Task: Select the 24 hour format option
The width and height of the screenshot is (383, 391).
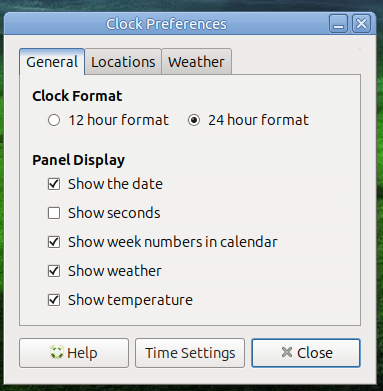Action: [x=194, y=120]
